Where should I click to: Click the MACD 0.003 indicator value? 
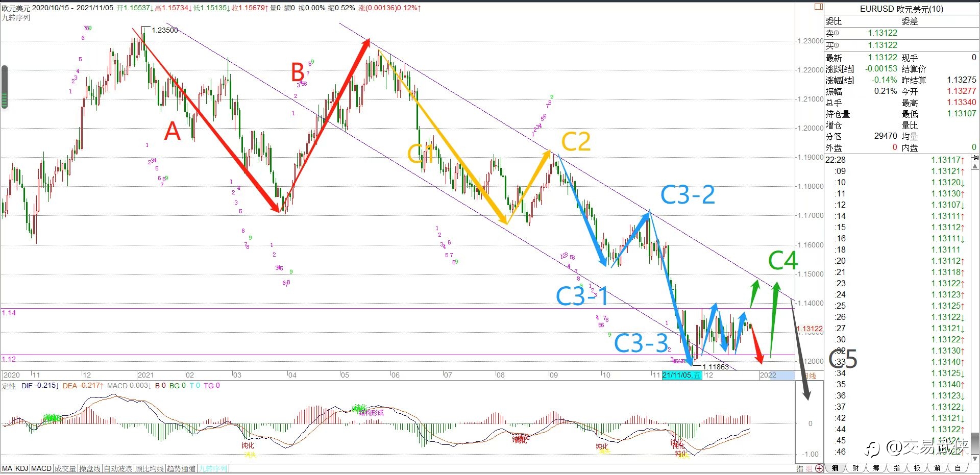click(x=129, y=386)
